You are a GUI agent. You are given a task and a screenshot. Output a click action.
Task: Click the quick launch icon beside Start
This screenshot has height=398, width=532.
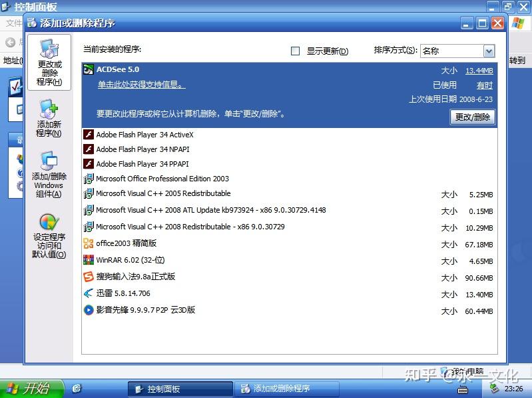pos(77,389)
